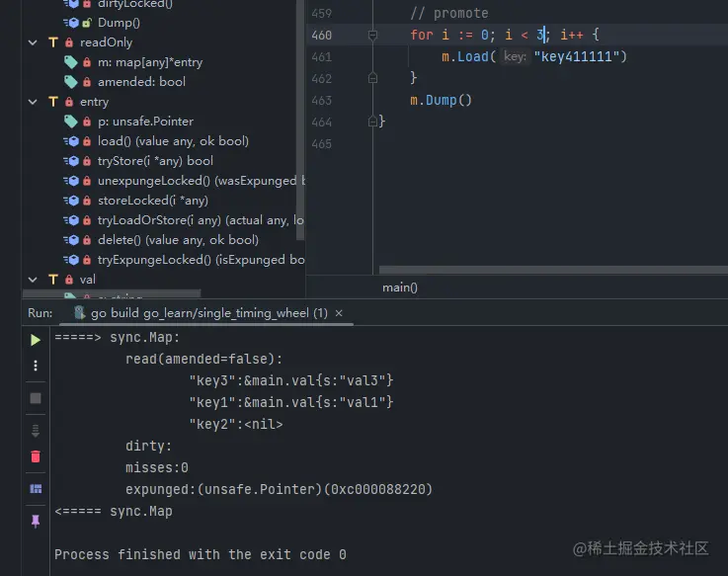
Task: Click the editor horizontal scrollbar
Action: point(553,270)
